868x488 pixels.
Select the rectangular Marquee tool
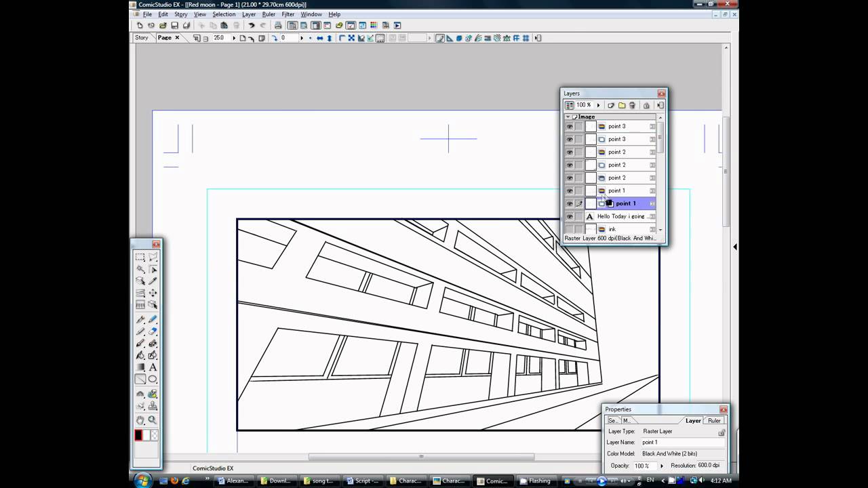140,257
